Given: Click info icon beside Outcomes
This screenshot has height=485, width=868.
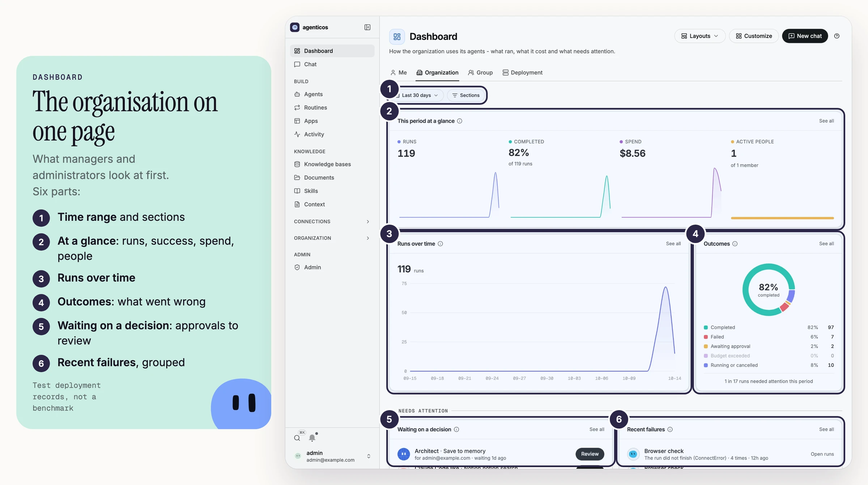Looking at the screenshot, I should [735, 244].
